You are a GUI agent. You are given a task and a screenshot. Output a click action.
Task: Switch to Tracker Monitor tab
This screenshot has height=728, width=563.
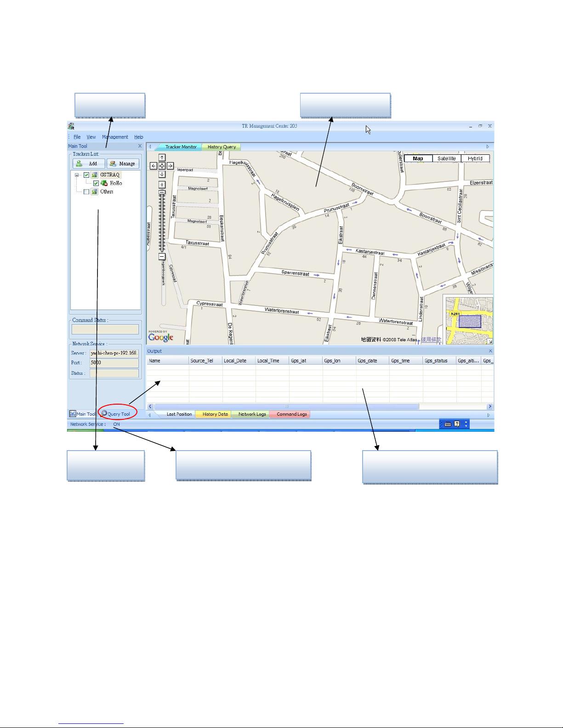click(181, 147)
